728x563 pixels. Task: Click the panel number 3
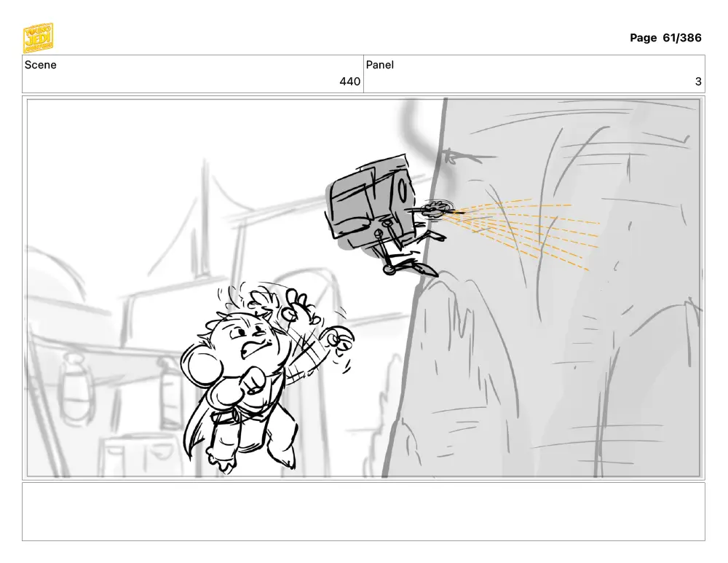point(698,82)
